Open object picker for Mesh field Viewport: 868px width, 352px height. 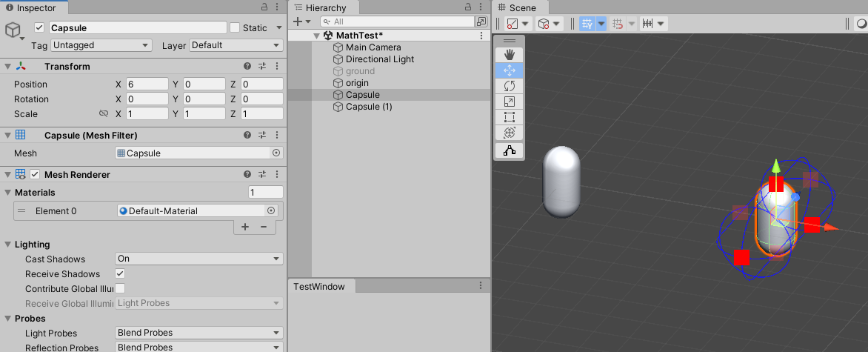tap(276, 153)
